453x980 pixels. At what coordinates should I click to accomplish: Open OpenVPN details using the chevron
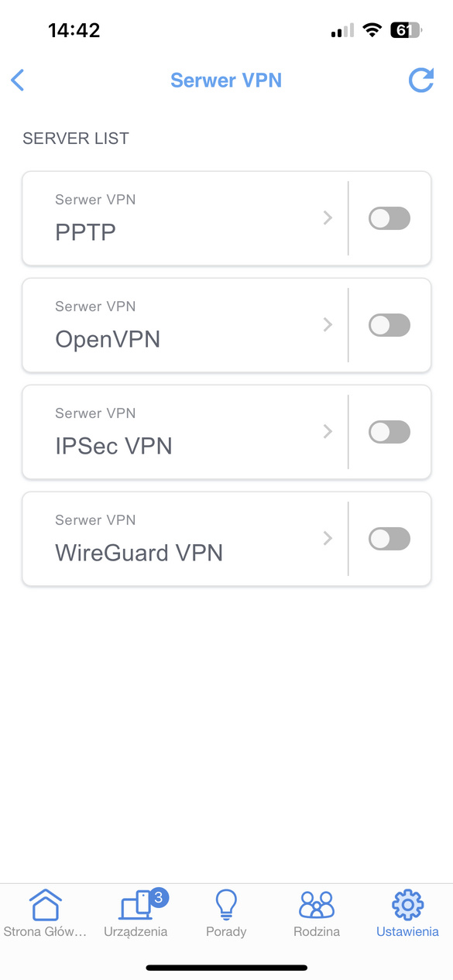click(x=328, y=325)
